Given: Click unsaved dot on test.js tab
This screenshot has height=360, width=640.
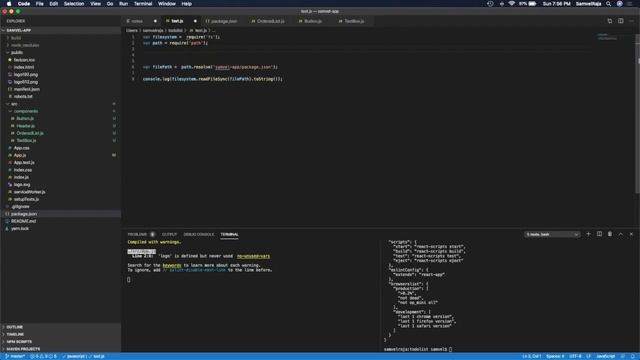Looking at the screenshot, I should coord(195,21).
